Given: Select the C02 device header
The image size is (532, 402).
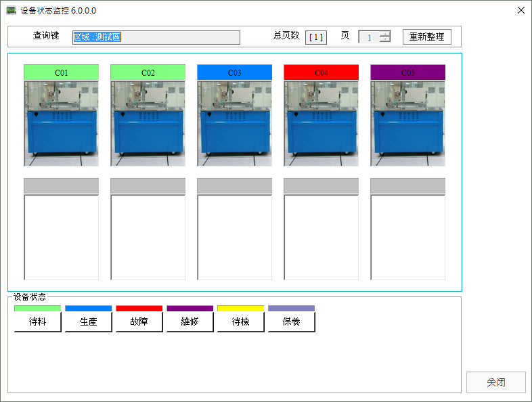Looking at the screenshot, I should (x=148, y=72).
